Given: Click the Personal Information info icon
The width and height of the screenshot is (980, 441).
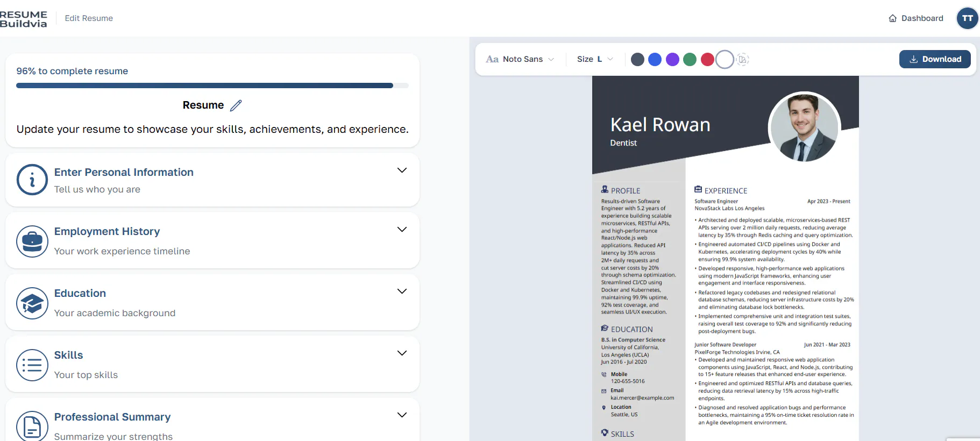Looking at the screenshot, I should pos(32,180).
